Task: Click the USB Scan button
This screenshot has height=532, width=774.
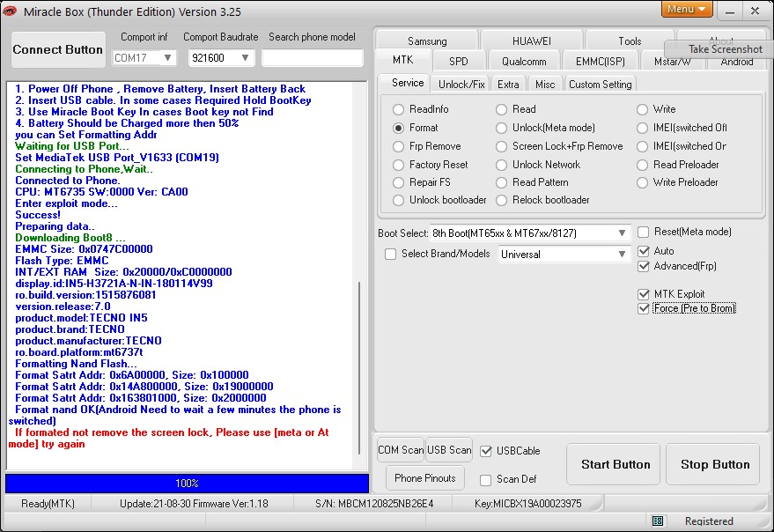Action: 449,450
